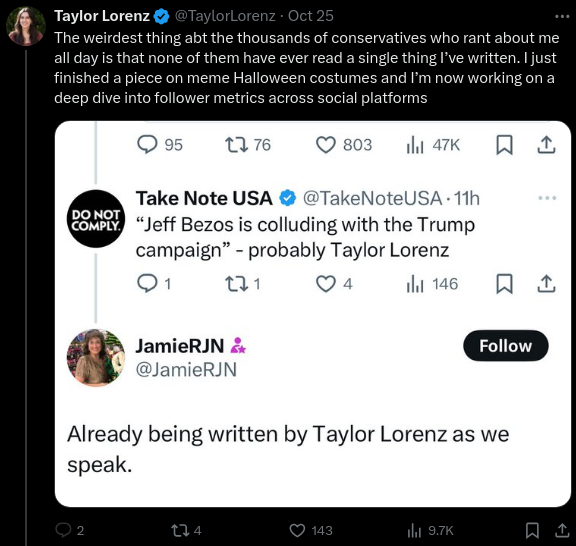Open more options on the Take Note USA tweet
The height and width of the screenshot is (546, 576).
pos(547,198)
